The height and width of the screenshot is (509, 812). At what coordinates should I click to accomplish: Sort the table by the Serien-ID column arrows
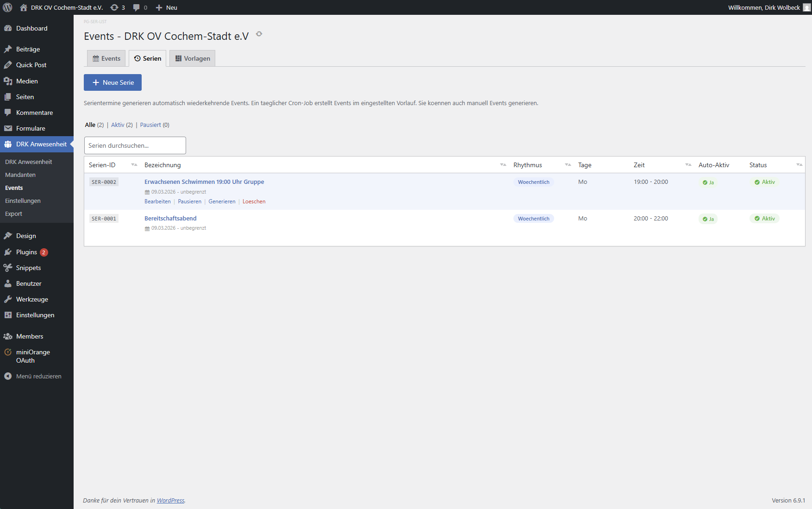134,165
